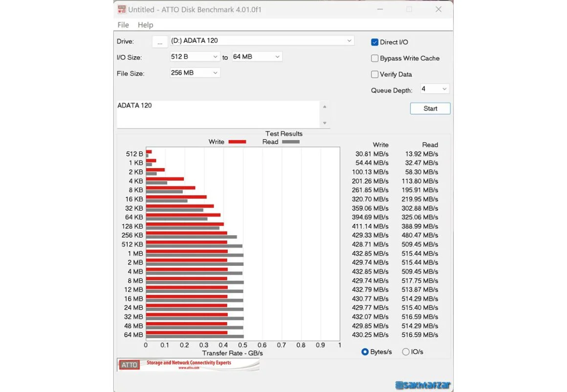Click the Test Results heading
The height and width of the screenshot is (392, 567).
tap(284, 134)
